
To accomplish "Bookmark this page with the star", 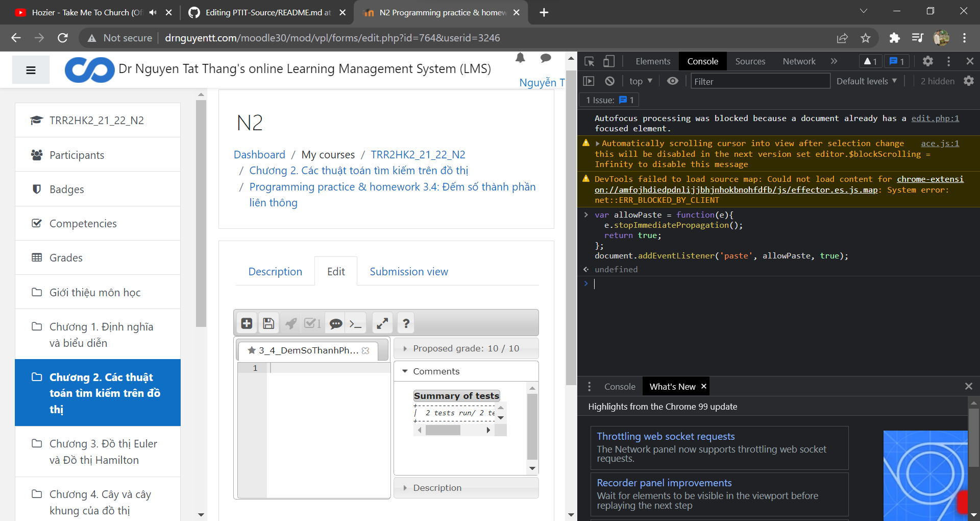I will (866, 38).
